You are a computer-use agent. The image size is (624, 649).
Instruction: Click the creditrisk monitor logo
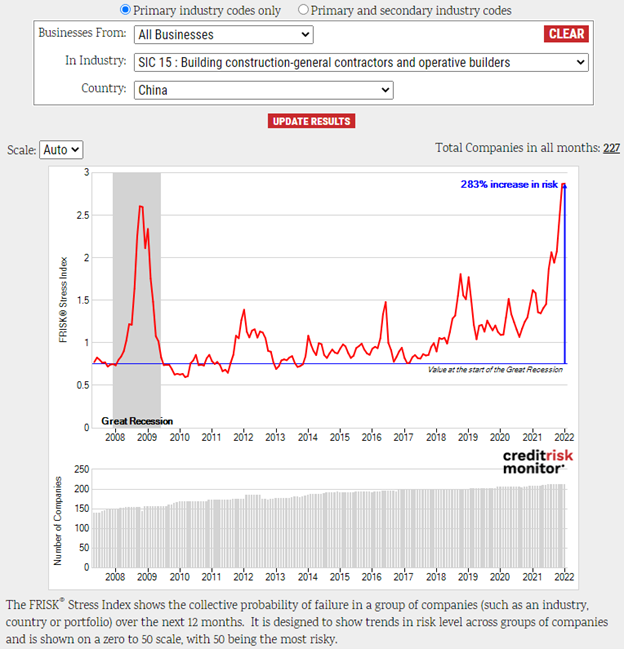click(x=538, y=462)
